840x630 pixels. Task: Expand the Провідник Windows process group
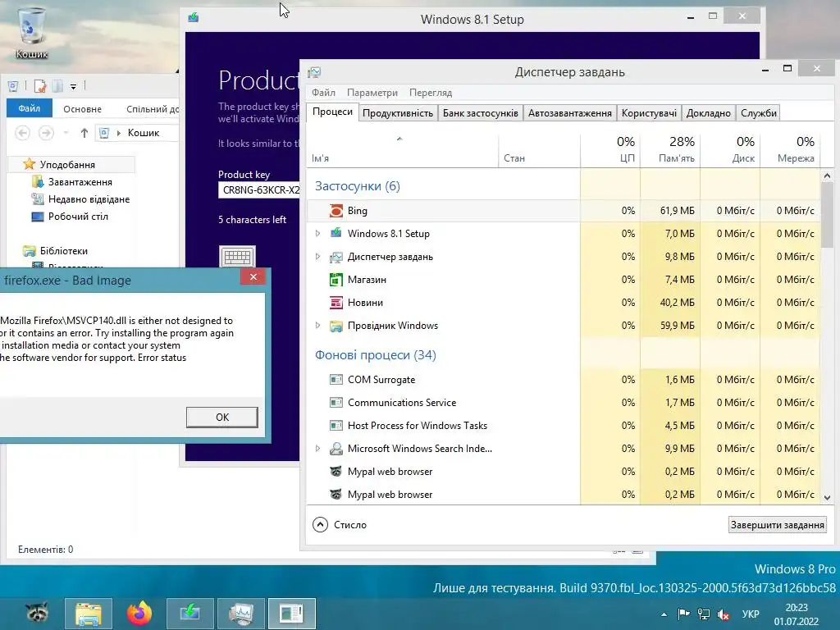click(317, 325)
